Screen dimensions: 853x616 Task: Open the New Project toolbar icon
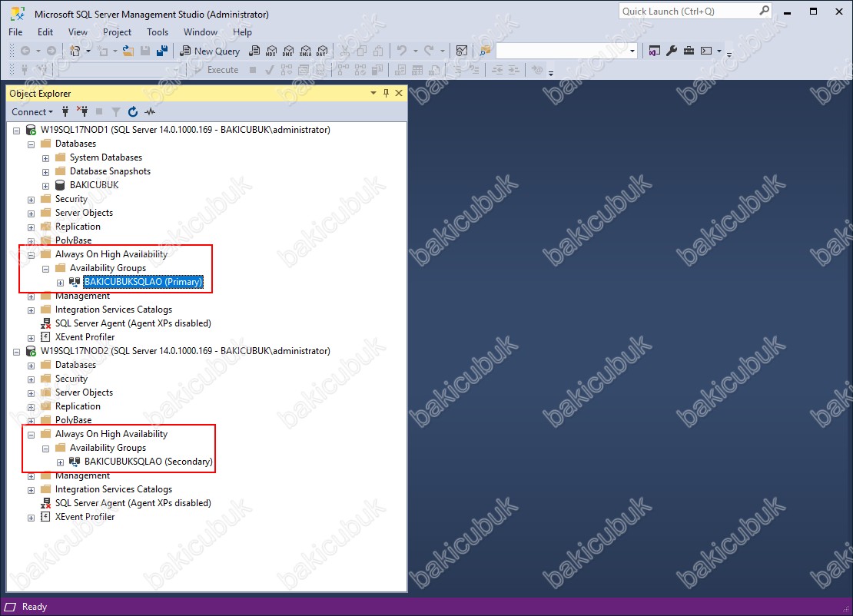(75, 51)
